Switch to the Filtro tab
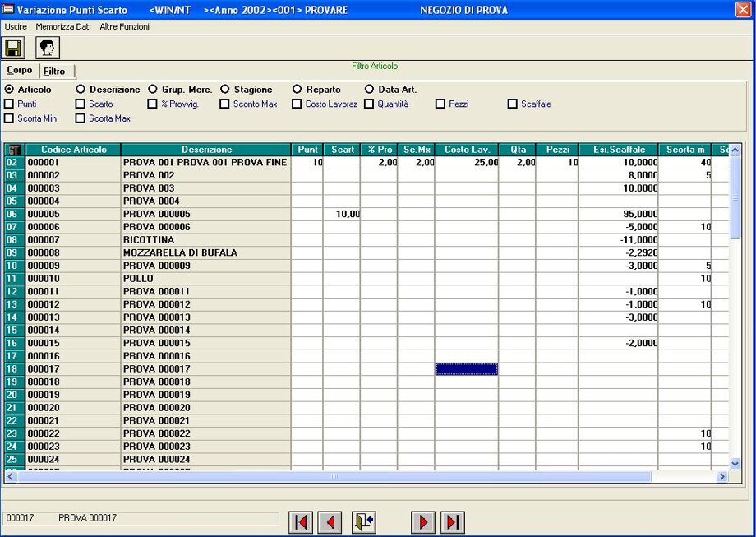This screenshot has height=537, width=756. (54, 72)
